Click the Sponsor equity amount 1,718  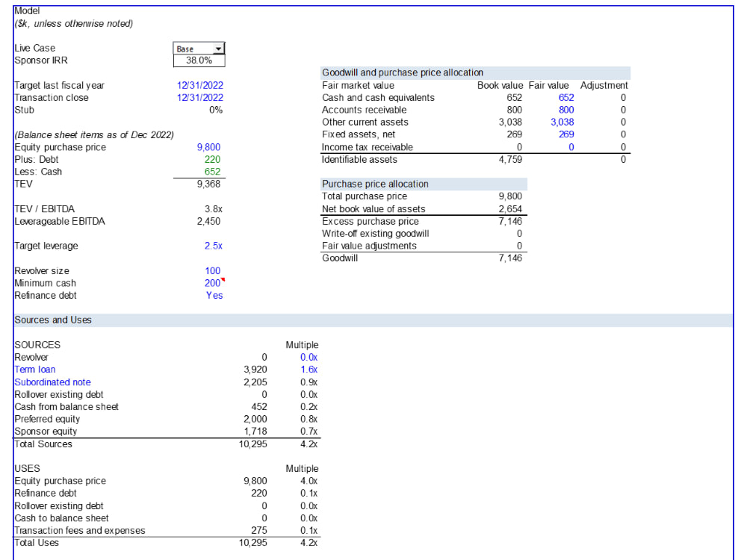click(x=255, y=432)
